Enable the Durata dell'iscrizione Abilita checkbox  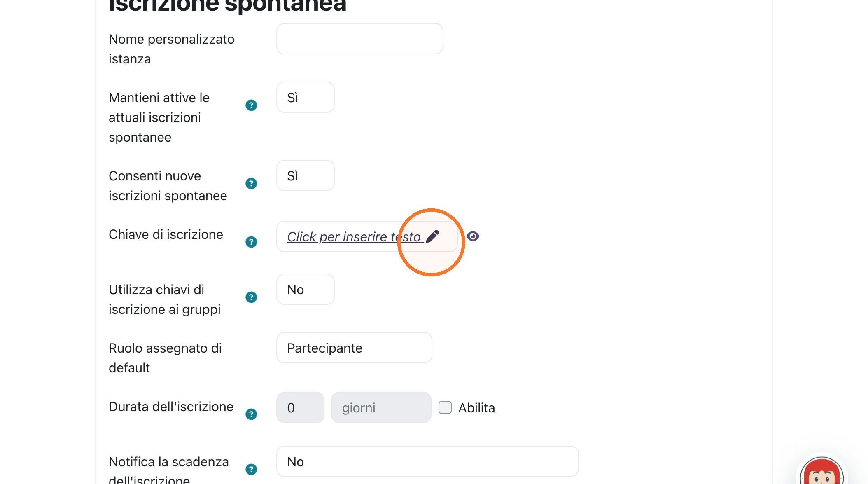[445, 407]
